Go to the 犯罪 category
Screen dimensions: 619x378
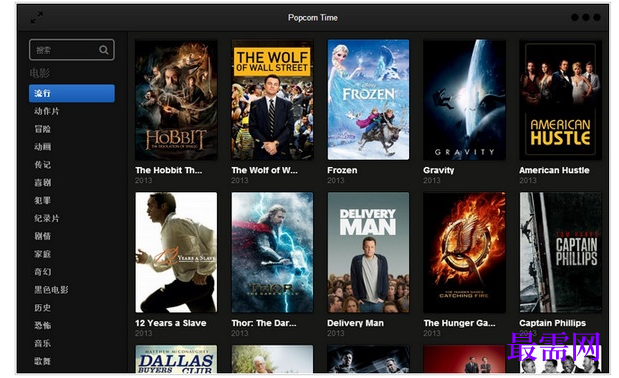tap(42, 200)
